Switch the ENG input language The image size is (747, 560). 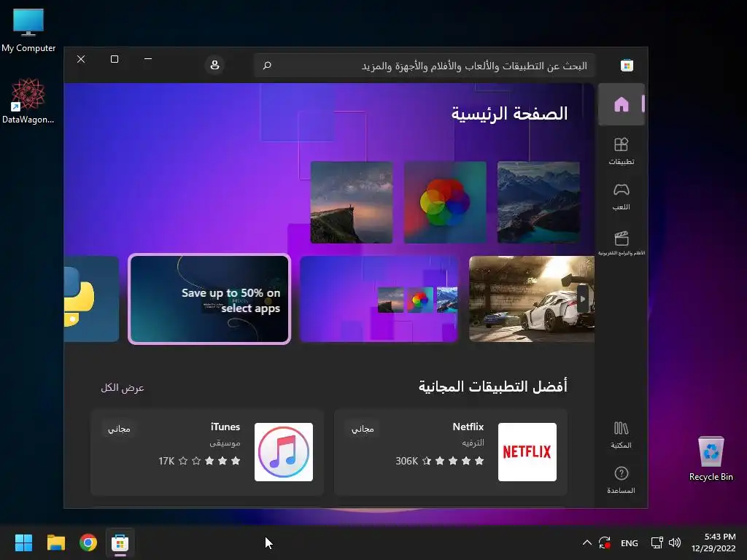point(630,542)
